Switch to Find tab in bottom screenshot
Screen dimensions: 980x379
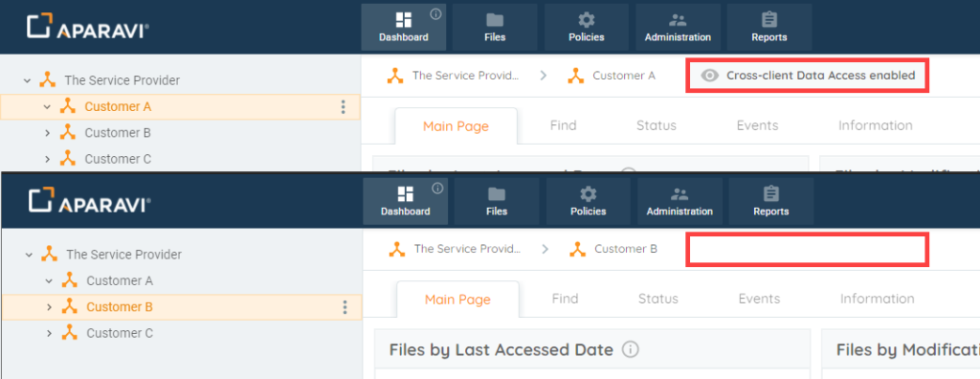pos(565,299)
